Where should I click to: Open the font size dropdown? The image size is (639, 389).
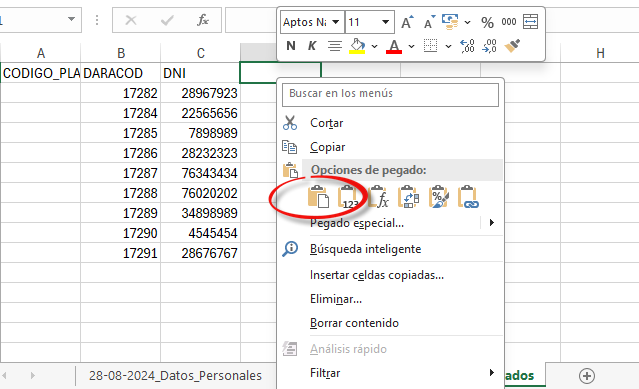coord(385,22)
